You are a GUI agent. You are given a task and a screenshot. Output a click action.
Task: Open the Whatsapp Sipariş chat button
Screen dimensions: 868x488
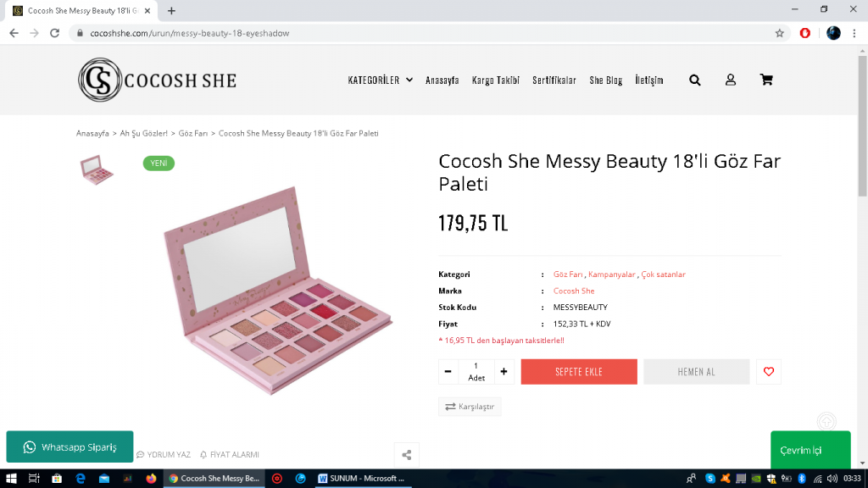70,446
